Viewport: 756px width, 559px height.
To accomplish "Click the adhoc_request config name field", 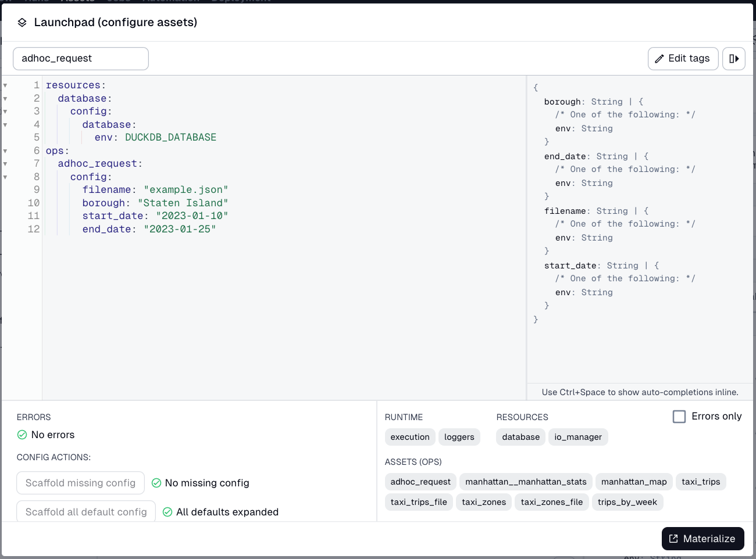I will (80, 58).
